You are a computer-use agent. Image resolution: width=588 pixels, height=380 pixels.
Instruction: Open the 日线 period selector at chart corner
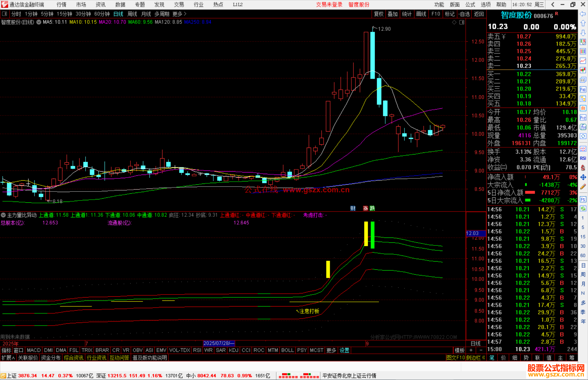point(476,343)
